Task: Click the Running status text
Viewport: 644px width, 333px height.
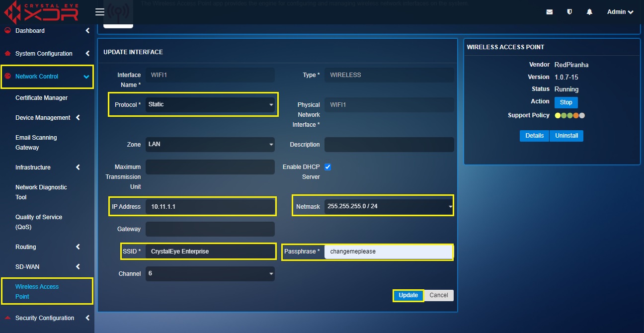Action: point(566,89)
